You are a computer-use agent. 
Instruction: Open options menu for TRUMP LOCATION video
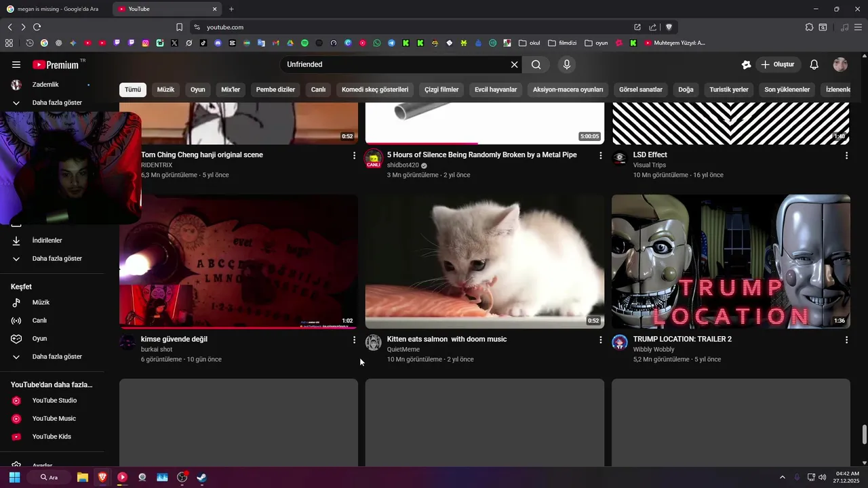click(x=846, y=340)
